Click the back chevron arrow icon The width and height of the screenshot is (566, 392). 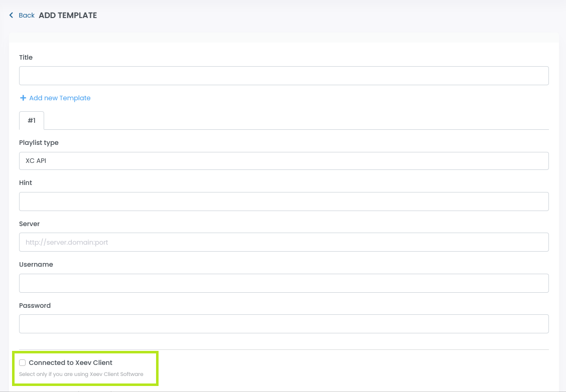tap(12, 16)
